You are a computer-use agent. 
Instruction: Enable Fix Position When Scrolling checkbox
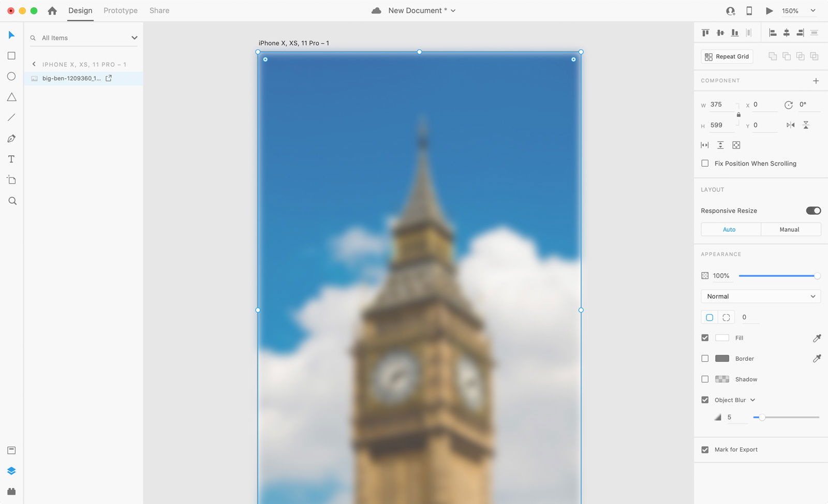705,164
